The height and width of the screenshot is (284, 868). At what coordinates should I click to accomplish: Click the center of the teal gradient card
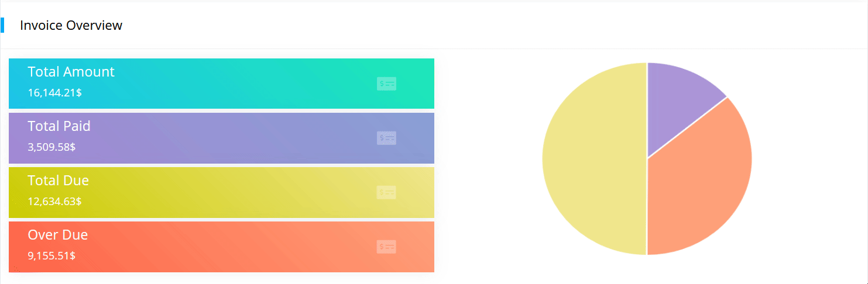(x=221, y=84)
